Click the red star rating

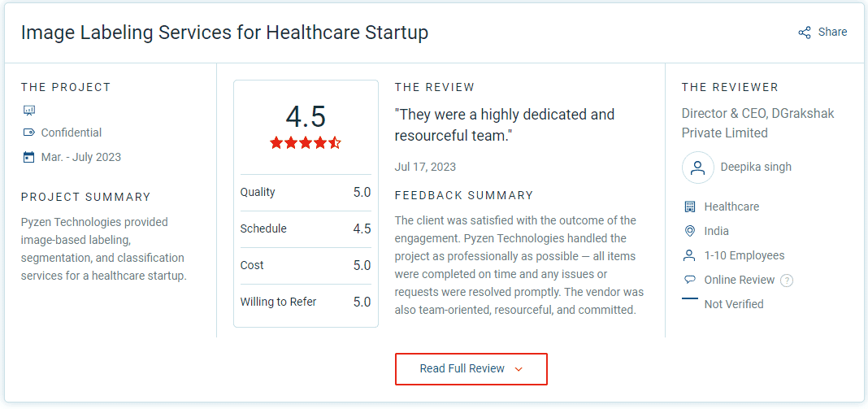pyautogui.click(x=306, y=143)
